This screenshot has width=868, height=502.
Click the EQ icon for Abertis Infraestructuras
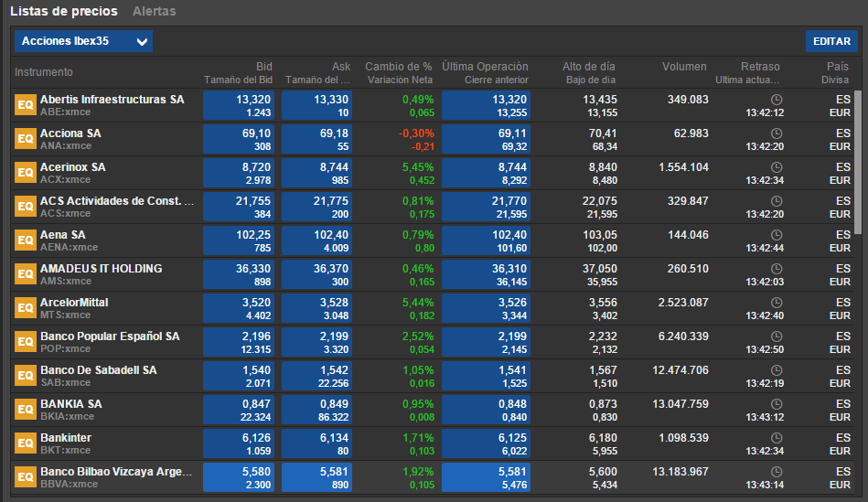click(x=26, y=104)
